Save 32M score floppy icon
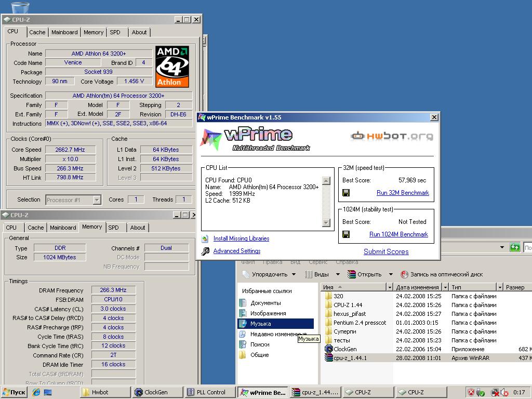Image resolution: width=532 pixels, height=399 pixels. 346,193
